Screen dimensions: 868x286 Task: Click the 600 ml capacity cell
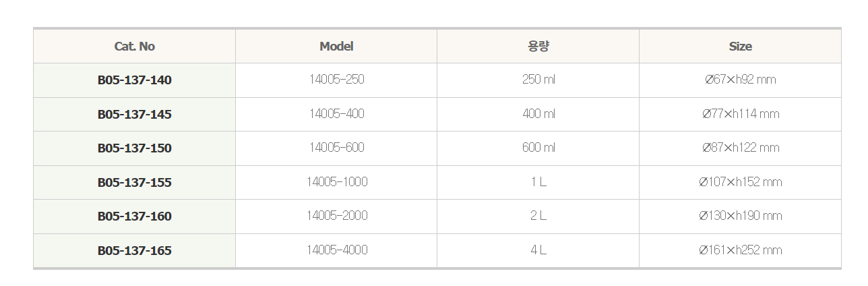[538, 148]
